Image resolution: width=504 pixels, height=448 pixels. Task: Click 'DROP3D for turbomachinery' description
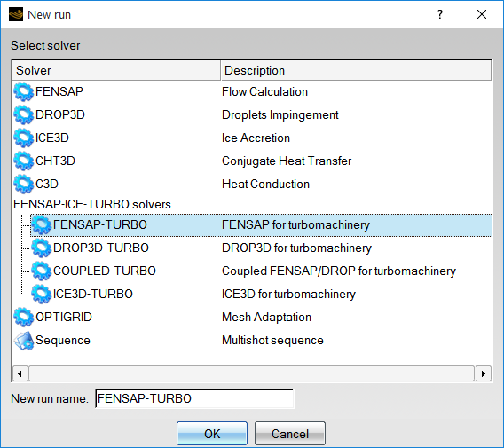296,248
